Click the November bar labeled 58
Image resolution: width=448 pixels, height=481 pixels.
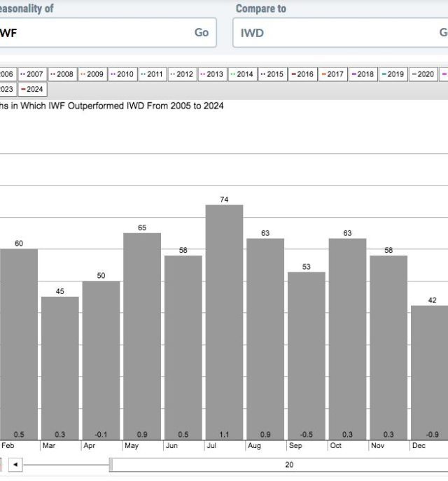[x=388, y=347]
